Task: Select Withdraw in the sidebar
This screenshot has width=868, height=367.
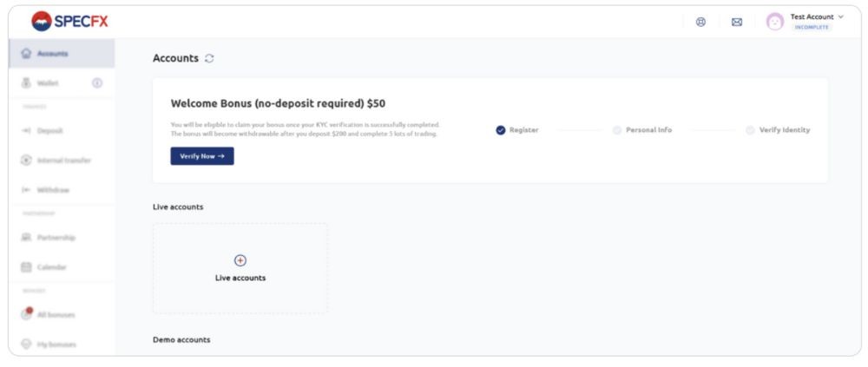Action: point(53,190)
